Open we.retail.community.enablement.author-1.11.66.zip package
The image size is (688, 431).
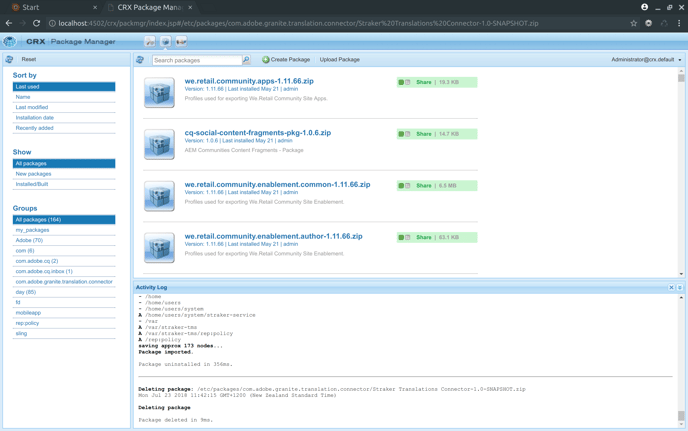273,236
